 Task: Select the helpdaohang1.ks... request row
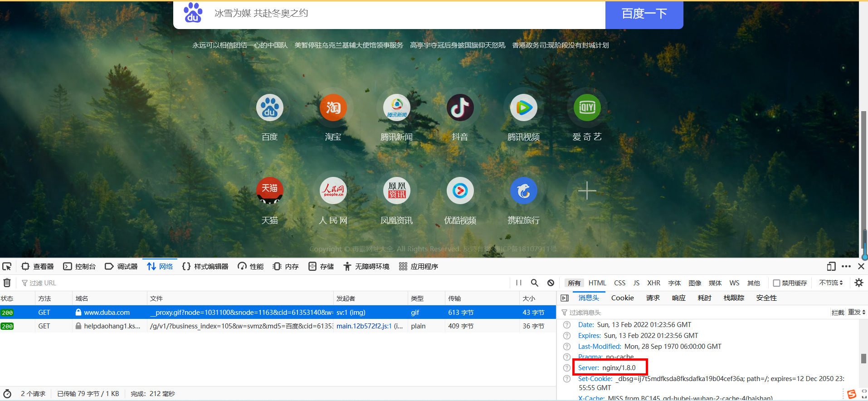(x=278, y=326)
